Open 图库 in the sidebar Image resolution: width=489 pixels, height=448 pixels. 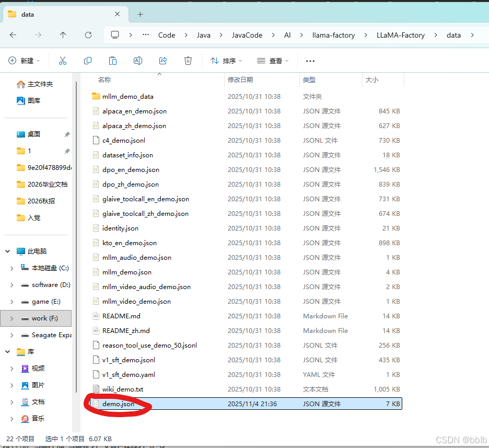[28, 100]
